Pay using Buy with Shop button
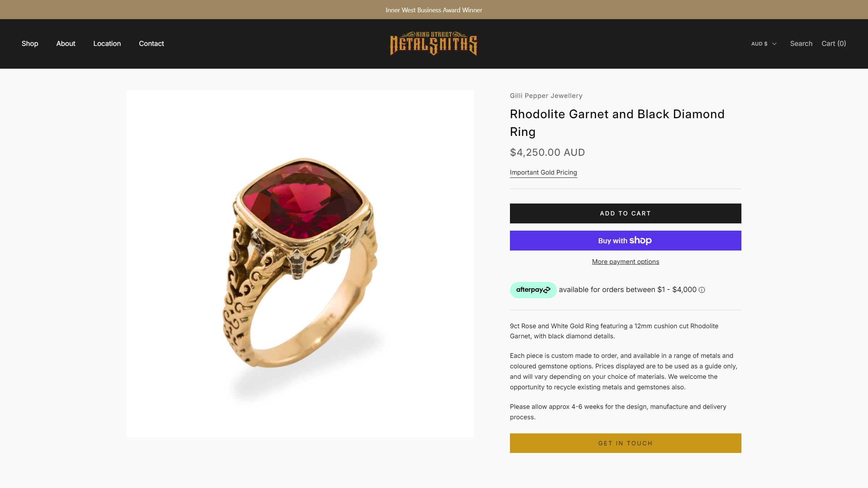The height and width of the screenshot is (488, 868). coord(625,240)
